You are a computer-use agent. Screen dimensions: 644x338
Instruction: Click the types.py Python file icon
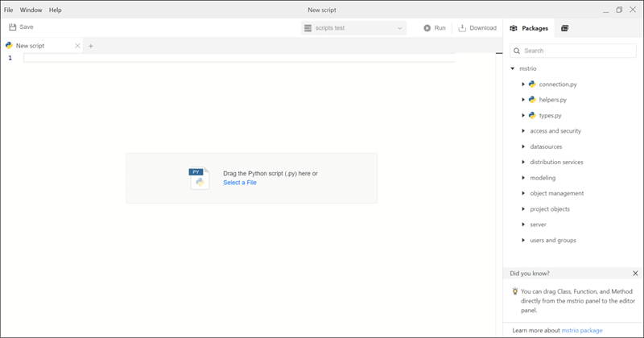532,116
